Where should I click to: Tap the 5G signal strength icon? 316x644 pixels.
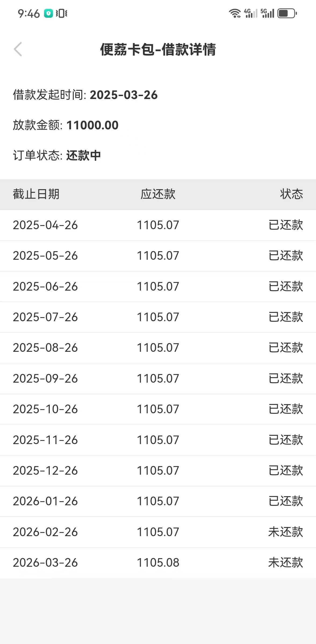tap(267, 13)
